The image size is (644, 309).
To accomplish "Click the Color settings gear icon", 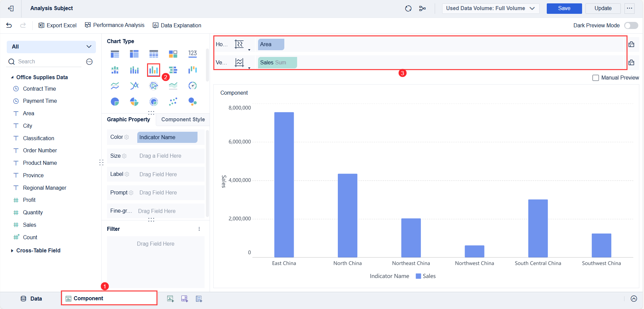I will click(127, 137).
